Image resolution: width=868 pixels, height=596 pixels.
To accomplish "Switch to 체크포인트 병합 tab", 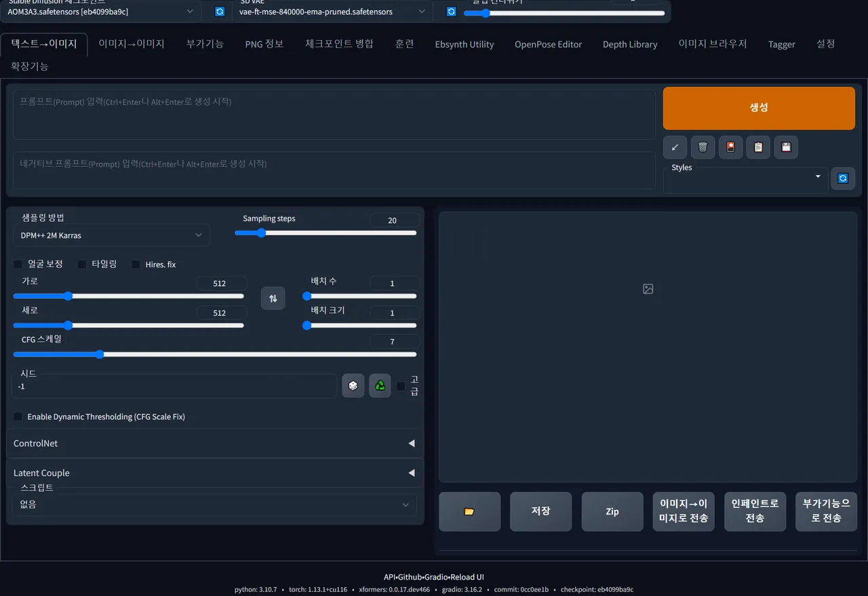I will click(x=339, y=43).
